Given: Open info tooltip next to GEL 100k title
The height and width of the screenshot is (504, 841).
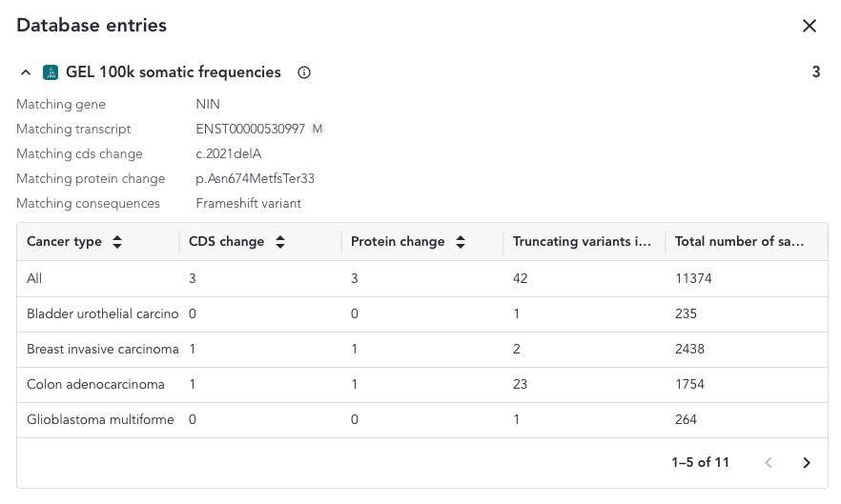Looking at the screenshot, I should (304, 72).
